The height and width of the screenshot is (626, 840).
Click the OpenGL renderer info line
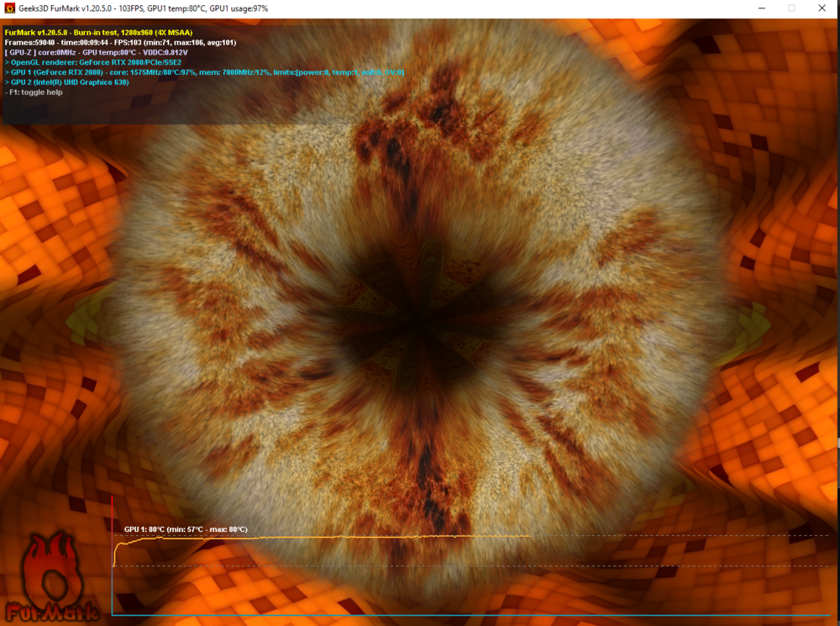point(92,62)
